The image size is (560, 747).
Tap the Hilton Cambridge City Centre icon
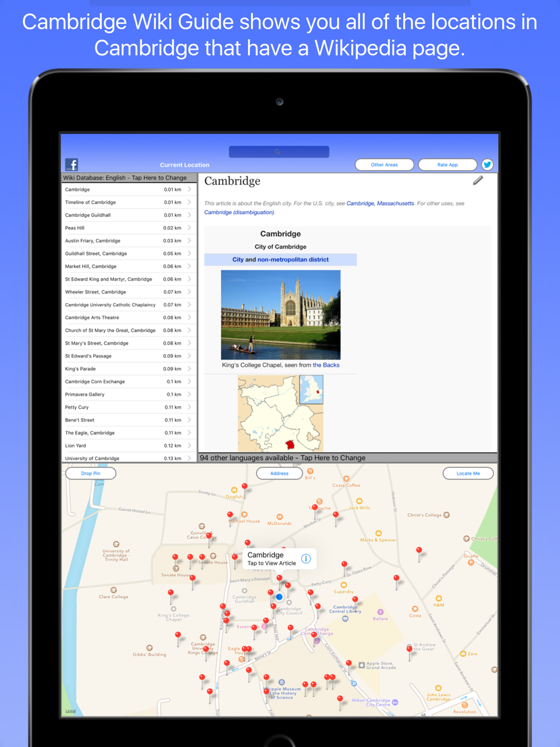pyautogui.click(x=395, y=702)
